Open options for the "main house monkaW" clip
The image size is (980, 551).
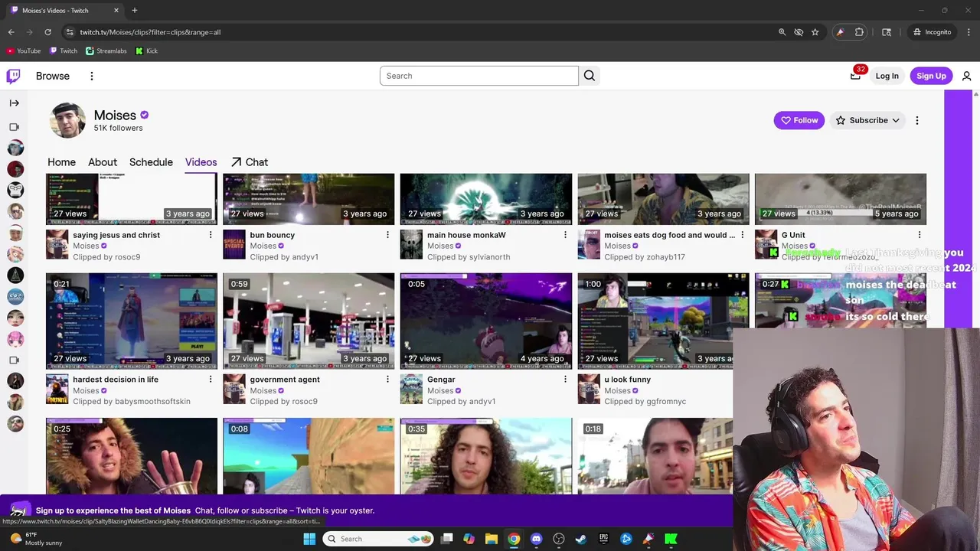point(565,235)
